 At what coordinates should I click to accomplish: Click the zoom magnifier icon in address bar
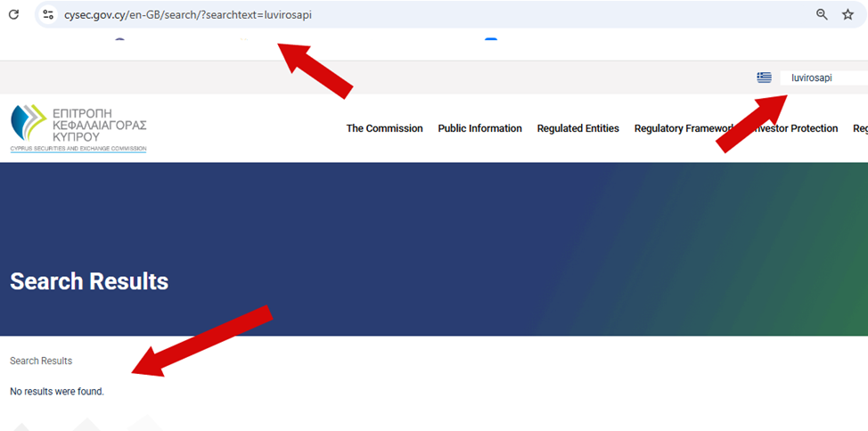pyautogui.click(x=822, y=15)
